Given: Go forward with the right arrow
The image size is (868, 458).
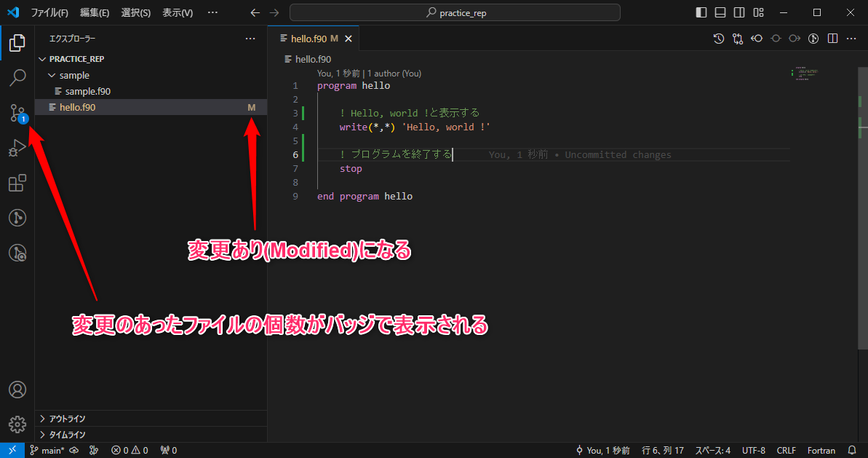Looking at the screenshot, I should (274, 12).
